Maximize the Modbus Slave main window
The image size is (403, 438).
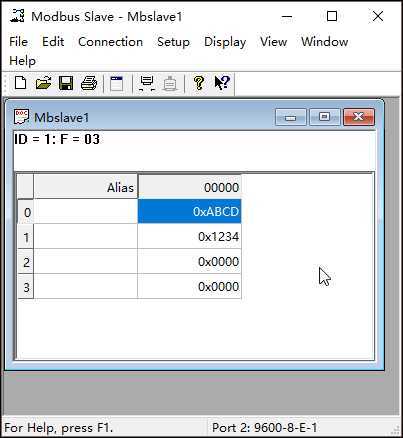pos(332,16)
